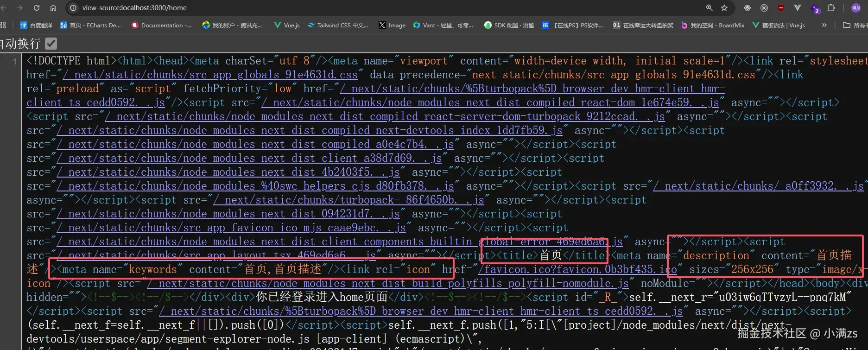Follow the react-server-dom-turbopack_9212ccad script link
The width and height of the screenshot is (868, 350).
click(385, 116)
